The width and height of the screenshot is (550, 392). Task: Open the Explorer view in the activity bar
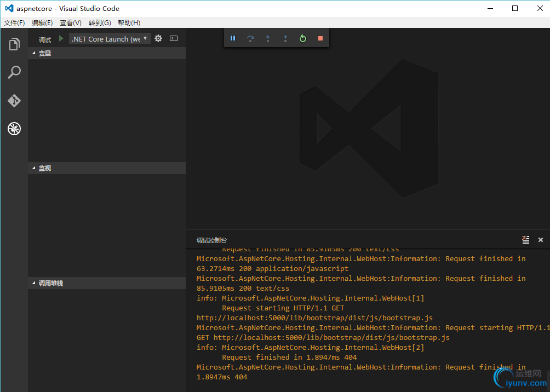[x=14, y=44]
